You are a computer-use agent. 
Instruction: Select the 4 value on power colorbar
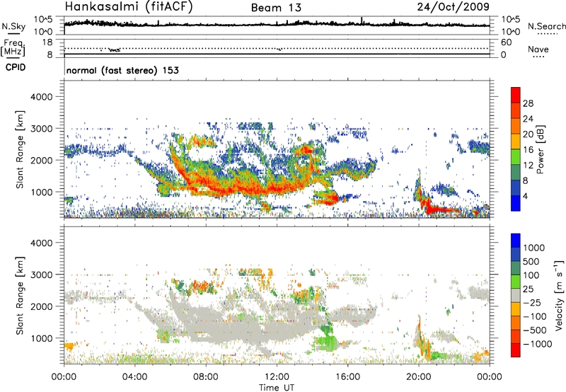click(x=526, y=197)
